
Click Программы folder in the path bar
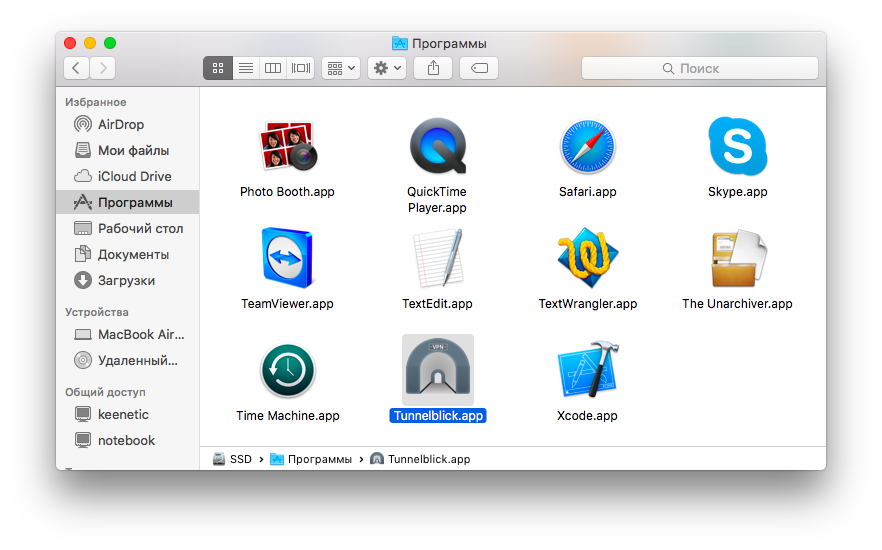pyautogui.click(x=311, y=459)
